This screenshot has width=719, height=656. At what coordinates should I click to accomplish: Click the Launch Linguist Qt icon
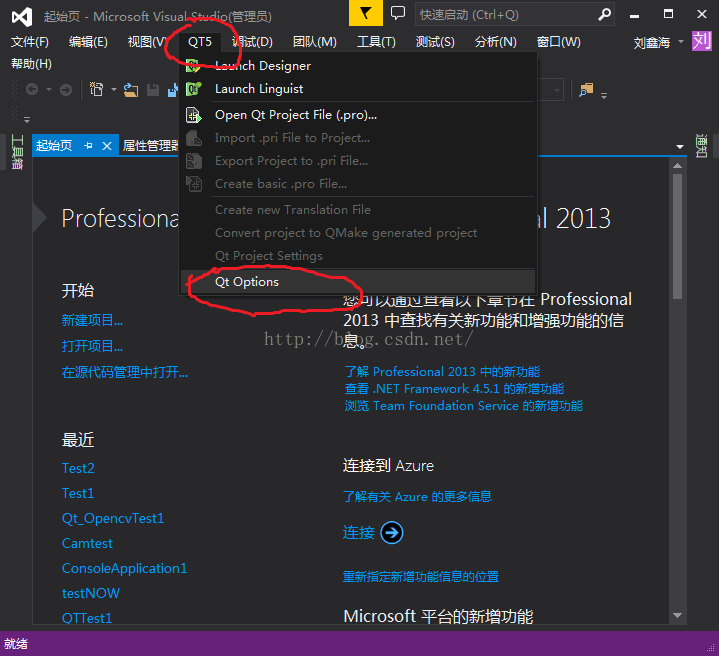click(x=193, y=88)
